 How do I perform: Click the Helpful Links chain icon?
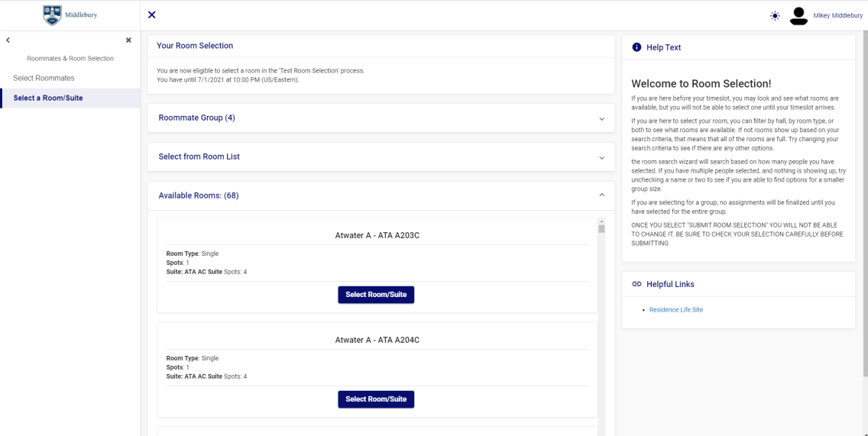[x=636, y=284]
